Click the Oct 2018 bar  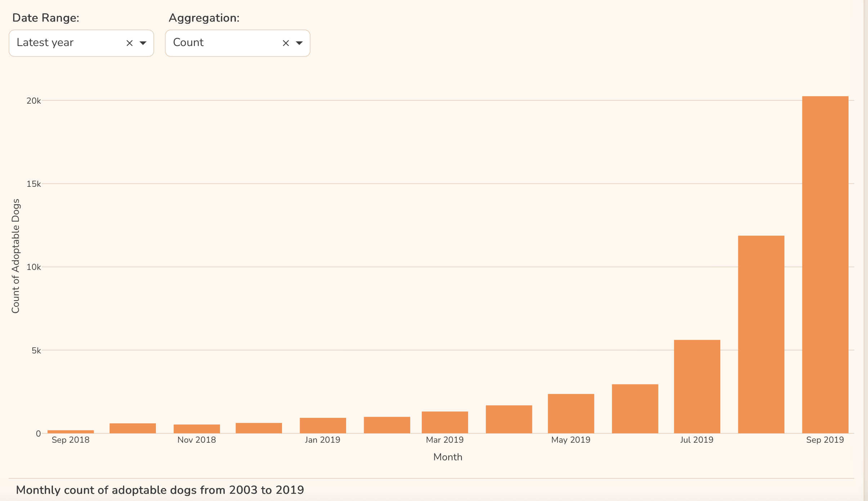click(133, 428)
